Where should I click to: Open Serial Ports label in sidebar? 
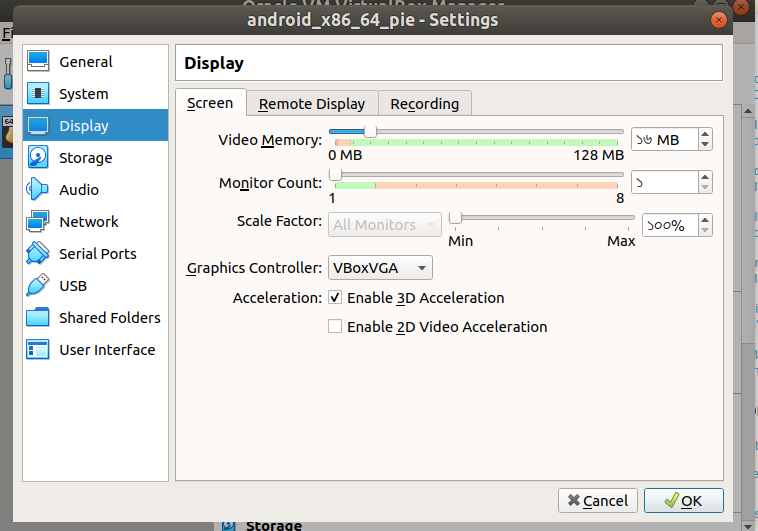point(98,253)
